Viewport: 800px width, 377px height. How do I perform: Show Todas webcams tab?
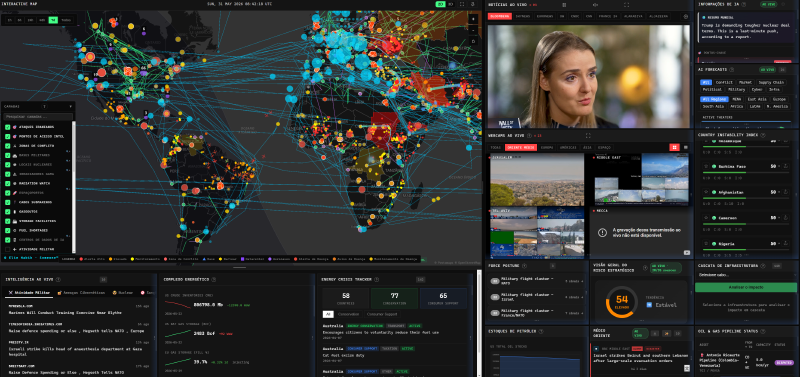tap(496, 147)
